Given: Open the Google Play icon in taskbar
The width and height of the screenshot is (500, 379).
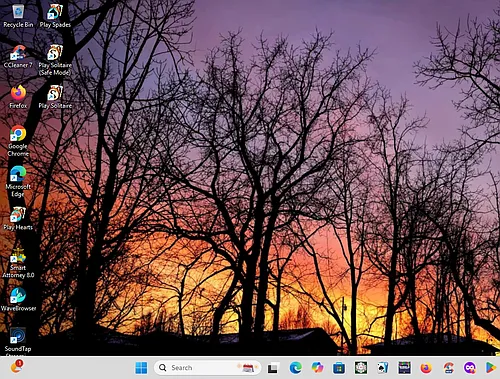Looking at the screenshot, I should (491, 368).
